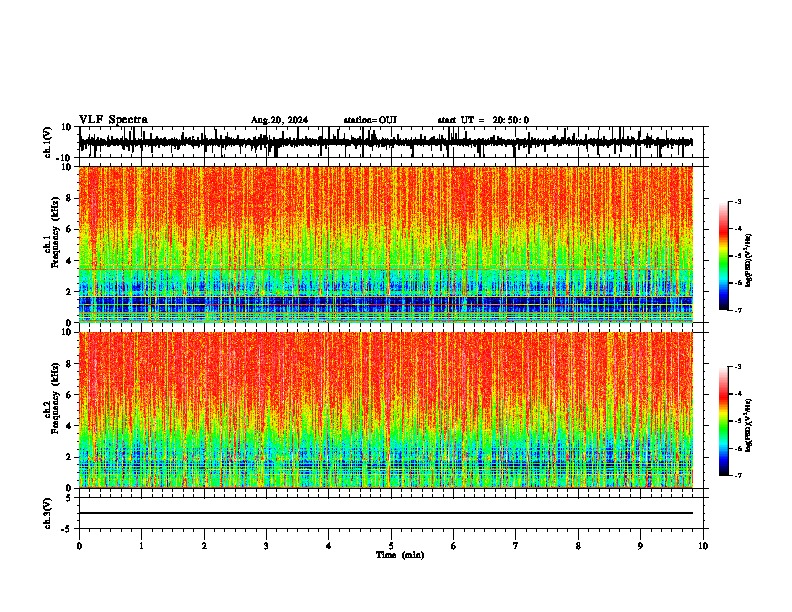Click the time tick label '9'
Image resolution: width=792 pixels, height=612 pixels.
point(640,546)
